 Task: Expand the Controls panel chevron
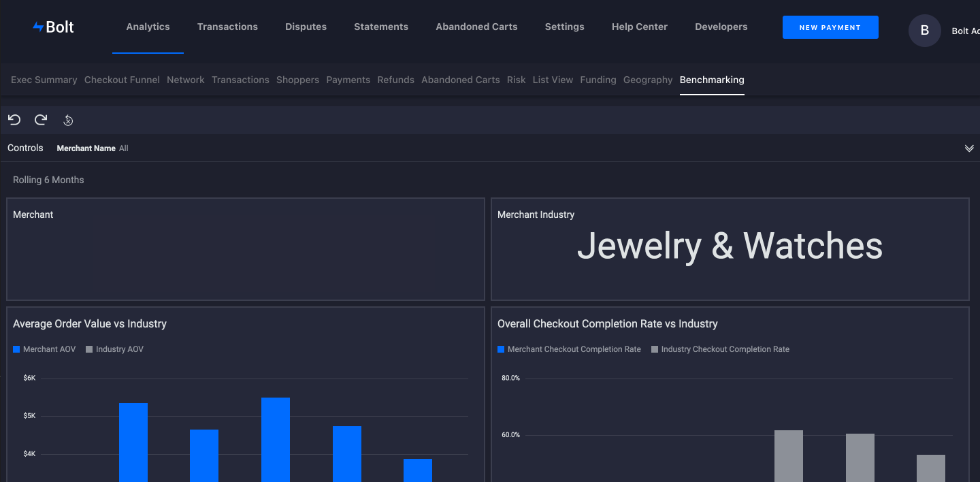[x=969, y=148]
